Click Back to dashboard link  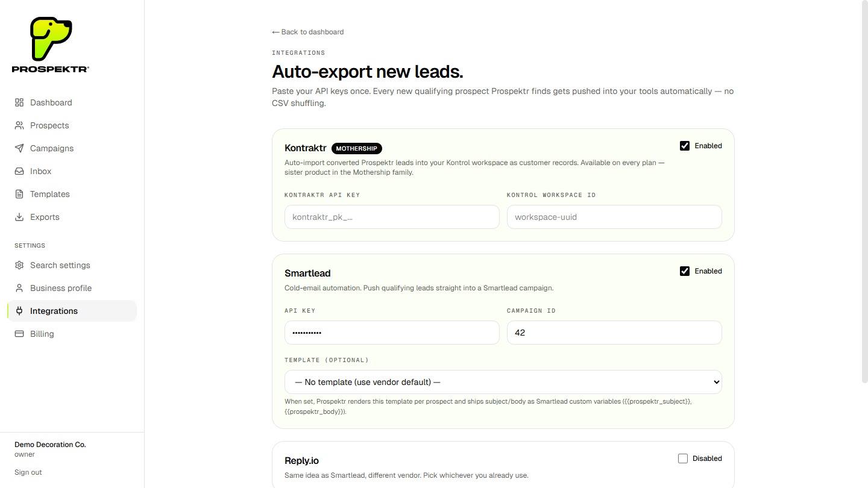(308, 32)
